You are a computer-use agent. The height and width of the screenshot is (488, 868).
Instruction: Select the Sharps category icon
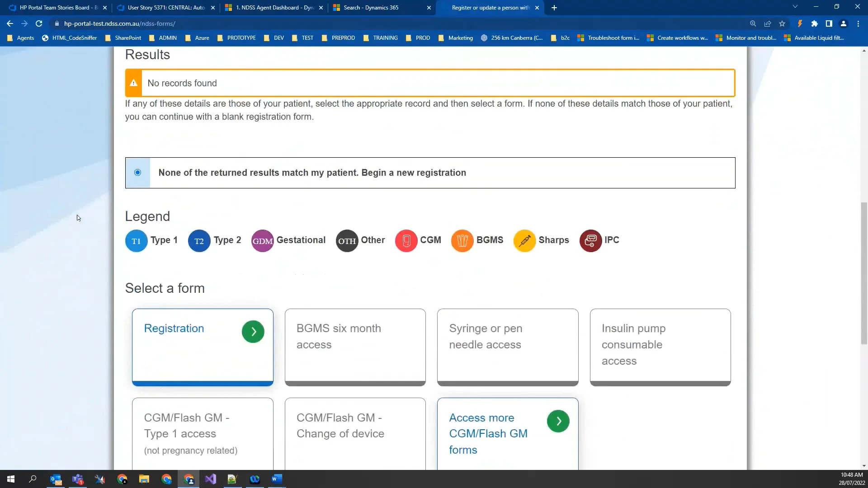(524, 240)
